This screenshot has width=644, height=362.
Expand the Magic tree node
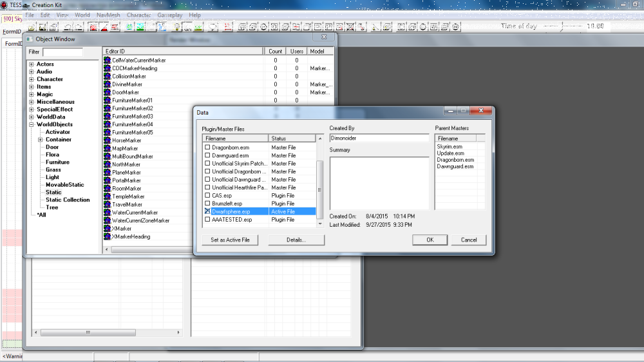[31, 94]
